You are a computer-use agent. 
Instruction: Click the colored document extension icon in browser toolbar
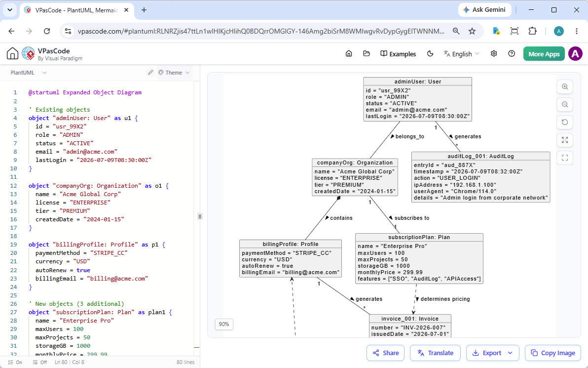pos(496,31)
